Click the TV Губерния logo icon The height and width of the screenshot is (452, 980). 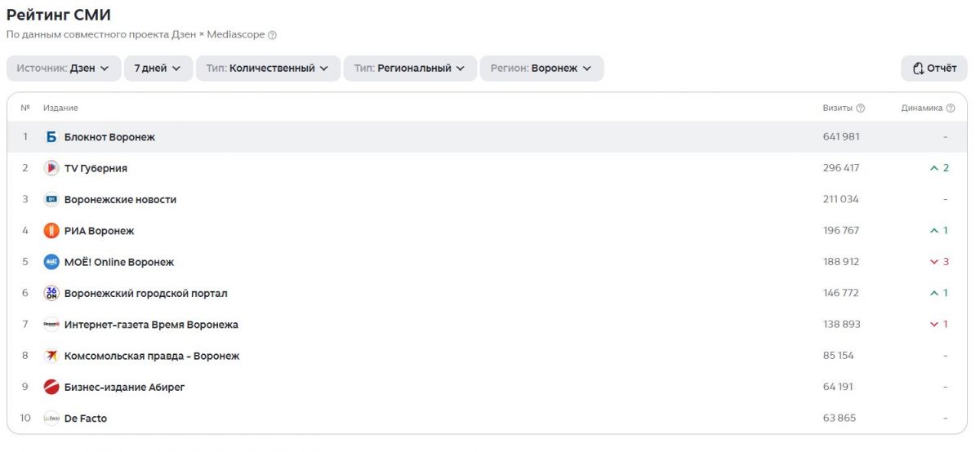click(x=51, y=168)
